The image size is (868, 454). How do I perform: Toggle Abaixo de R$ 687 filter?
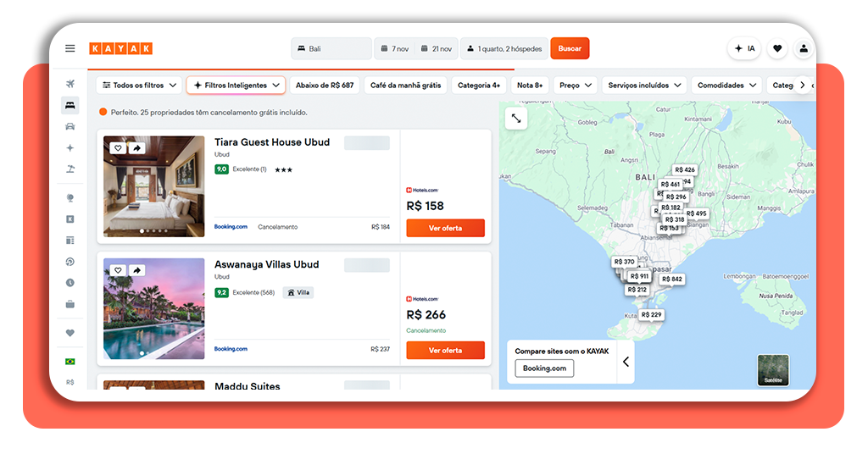pos(325,86)
